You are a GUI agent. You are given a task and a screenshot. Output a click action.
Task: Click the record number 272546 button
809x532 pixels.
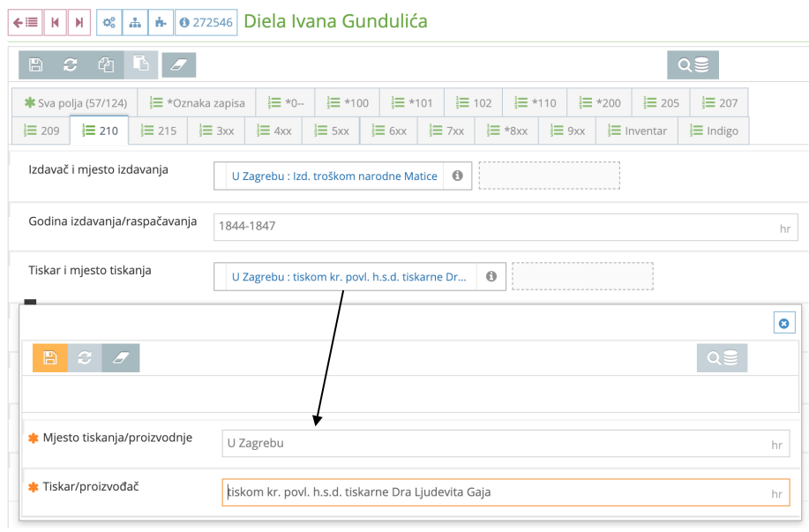point(206,22)
